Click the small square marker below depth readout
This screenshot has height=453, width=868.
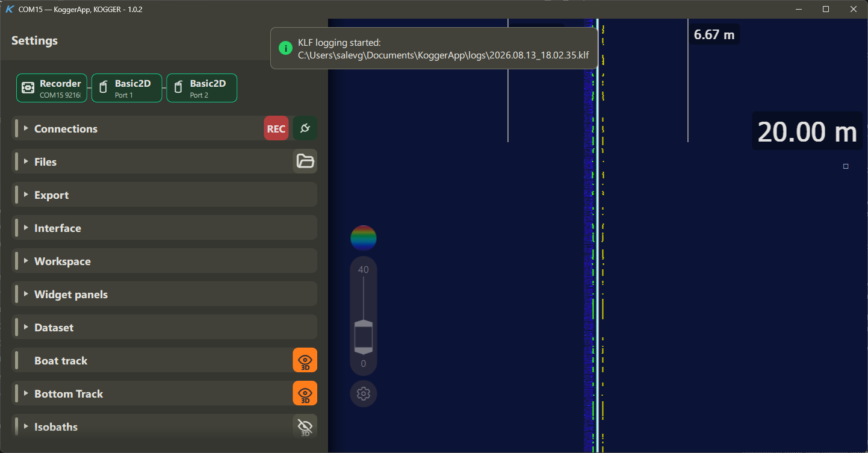coord(846,166)
